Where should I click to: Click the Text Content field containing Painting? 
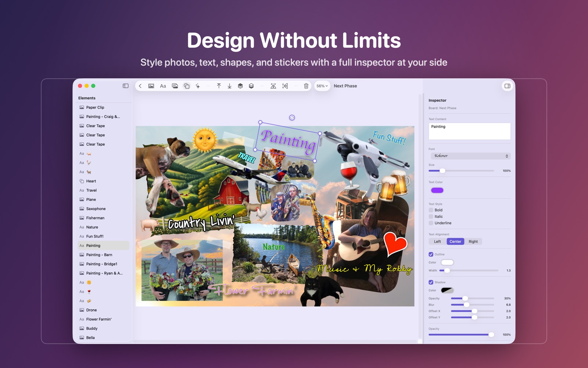[469, 131]
